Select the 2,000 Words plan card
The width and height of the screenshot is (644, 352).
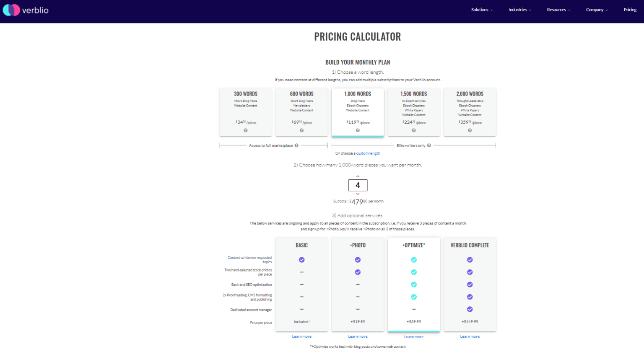[x=470, y=109]
